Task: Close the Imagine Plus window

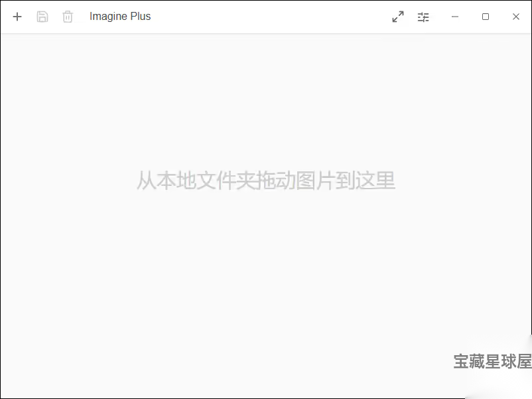Action: click(x=515, y=17)
